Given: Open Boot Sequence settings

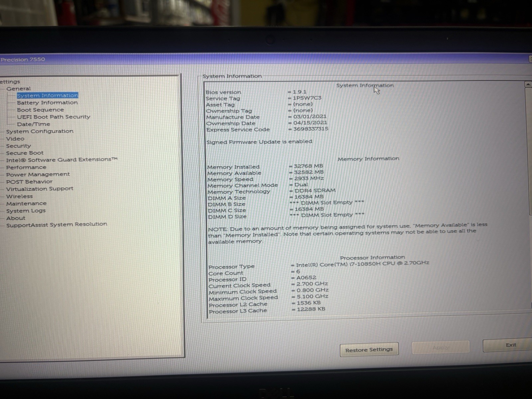Looking at the screenshot, I should (40, 110).
